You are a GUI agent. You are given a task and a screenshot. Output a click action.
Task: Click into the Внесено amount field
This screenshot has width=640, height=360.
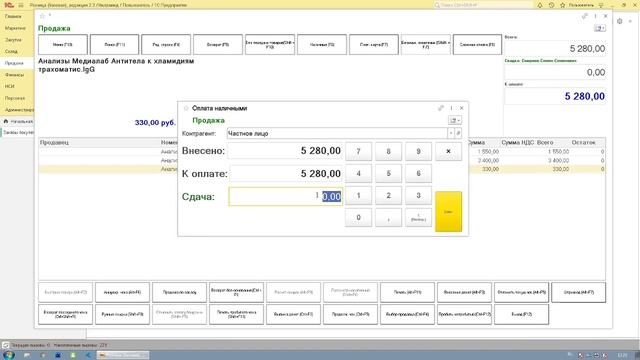(x=285, y=151)
